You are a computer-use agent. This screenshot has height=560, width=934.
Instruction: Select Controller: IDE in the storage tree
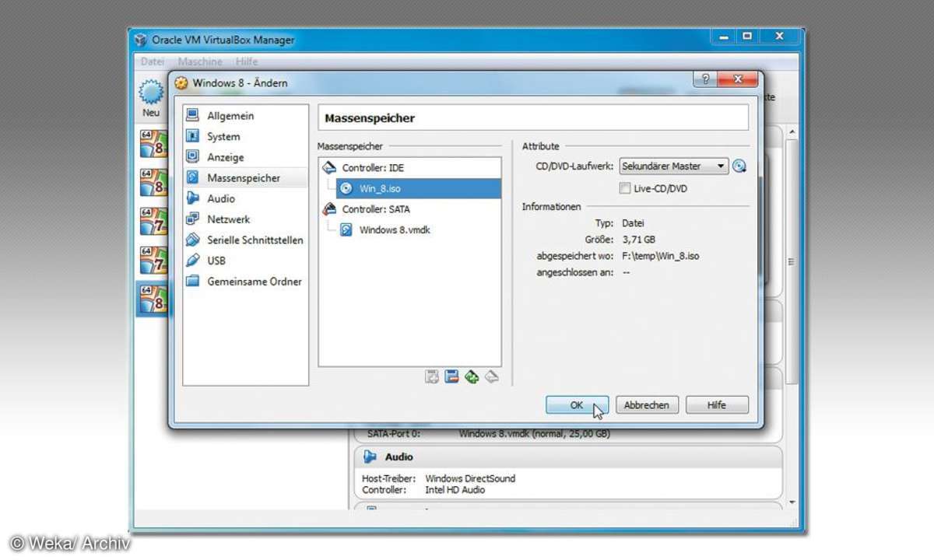coord(373,167)
